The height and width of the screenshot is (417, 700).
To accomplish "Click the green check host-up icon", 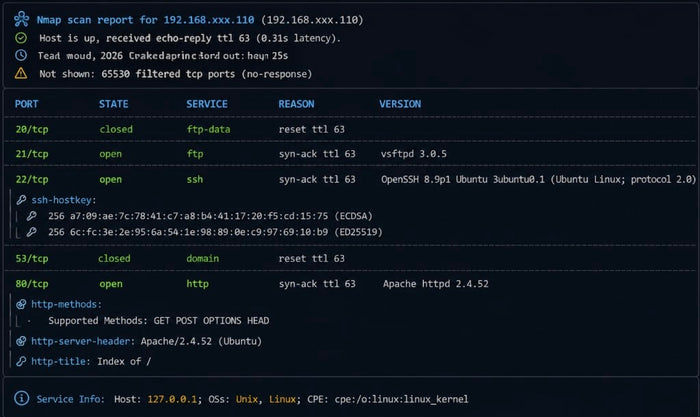I will (x=21, y=38).
